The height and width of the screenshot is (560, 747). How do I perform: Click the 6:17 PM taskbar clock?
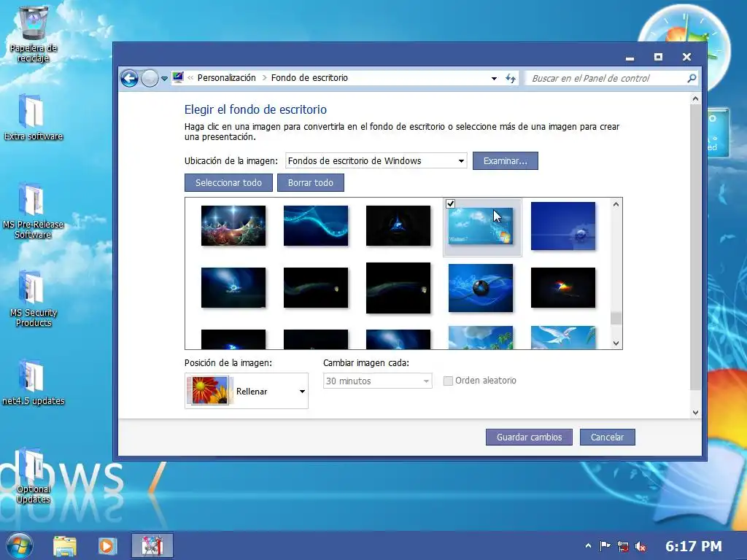[693, 546]
